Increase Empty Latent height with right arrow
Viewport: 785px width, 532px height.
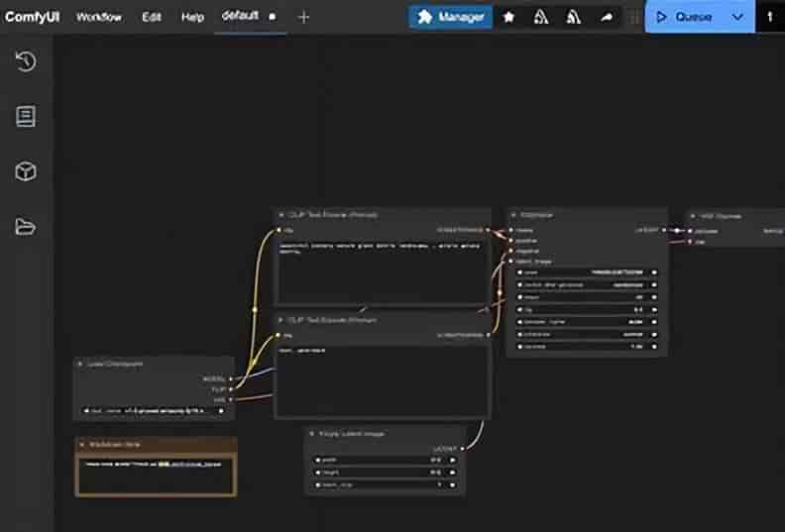click(453, 472)
